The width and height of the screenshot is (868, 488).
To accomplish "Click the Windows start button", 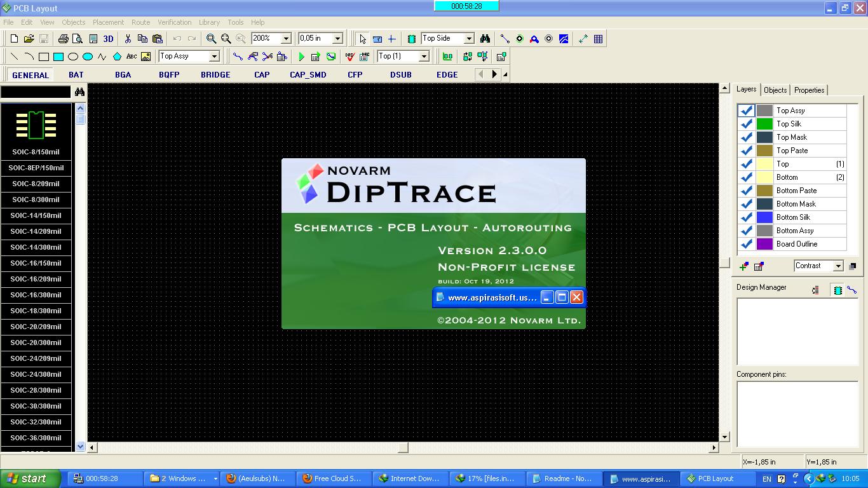I will tap(31, 478).
